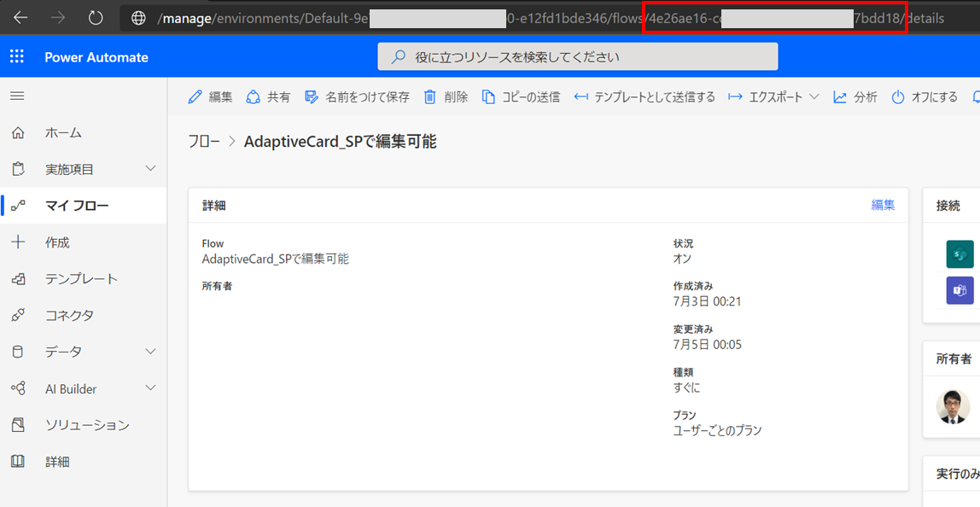Expand the 実施項目 menu chevron
The image size is (980, 507).
[x=150, y=169]
